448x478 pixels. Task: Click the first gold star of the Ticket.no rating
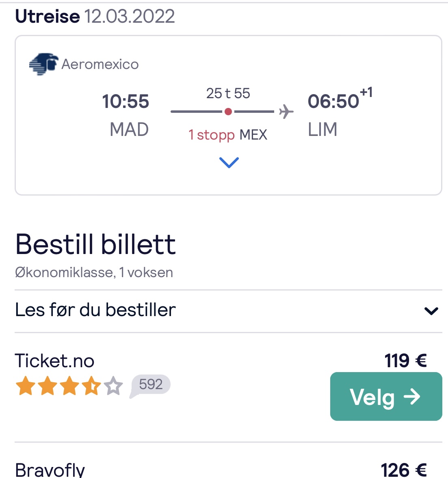coord(25,385)
